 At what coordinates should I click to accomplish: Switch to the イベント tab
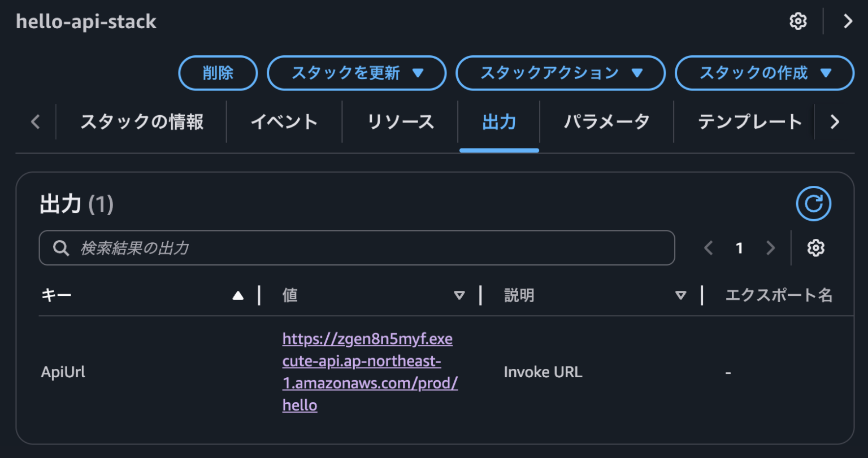pyautogui.click(x=284, y=121)
